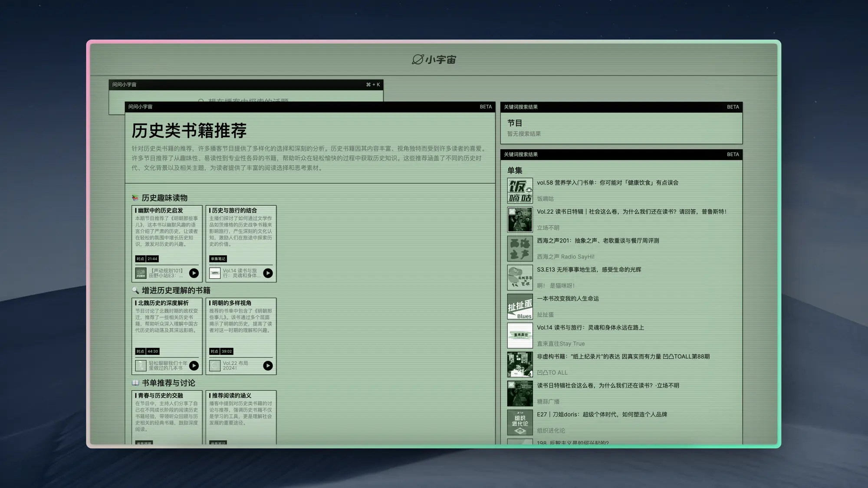This screenshot has height=488, width=868.
Task: Click the 想在播客中搜索的话题 search field
Action: (247, 101)
